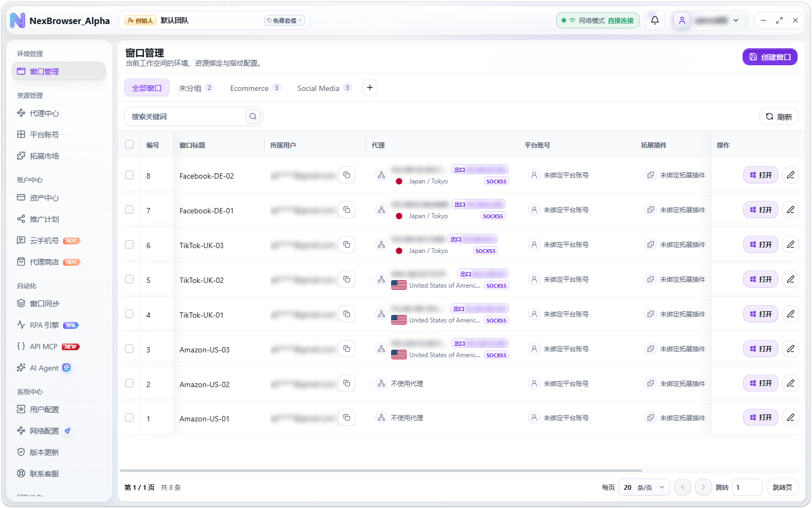Click extension plugin icon for Facebook-DE-01
The image size is (812, 508).
pyautogui.click(x=650, y=210)
